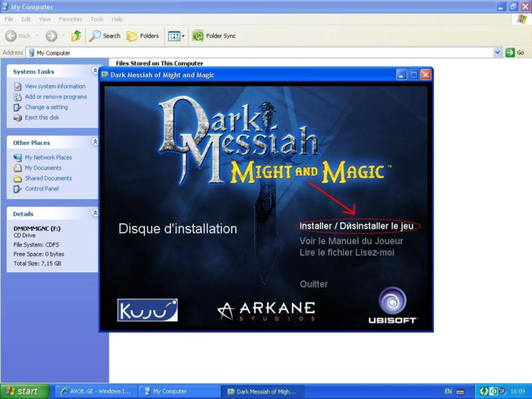Click Change a setting link
532x399 pixels.
coord(46,107)
